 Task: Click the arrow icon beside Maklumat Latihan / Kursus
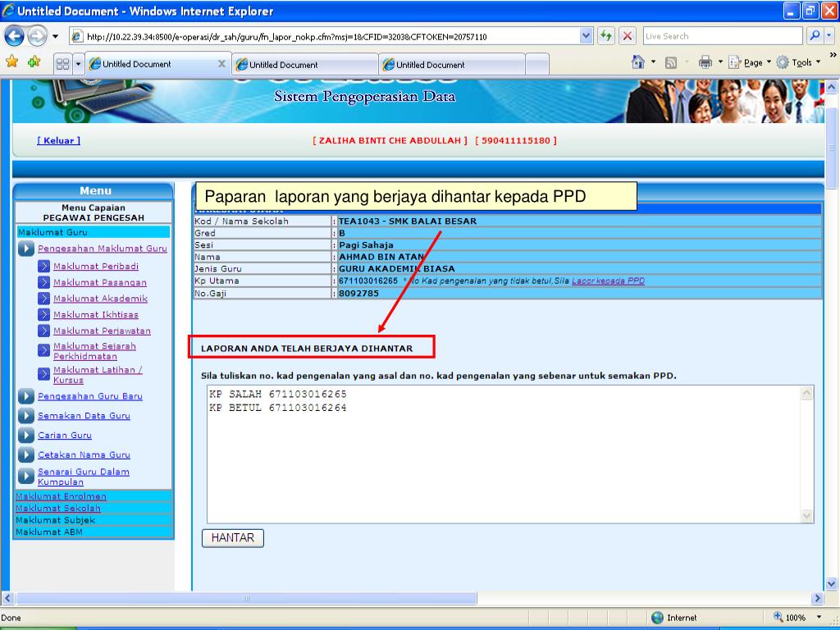click(x=44, y=374)
